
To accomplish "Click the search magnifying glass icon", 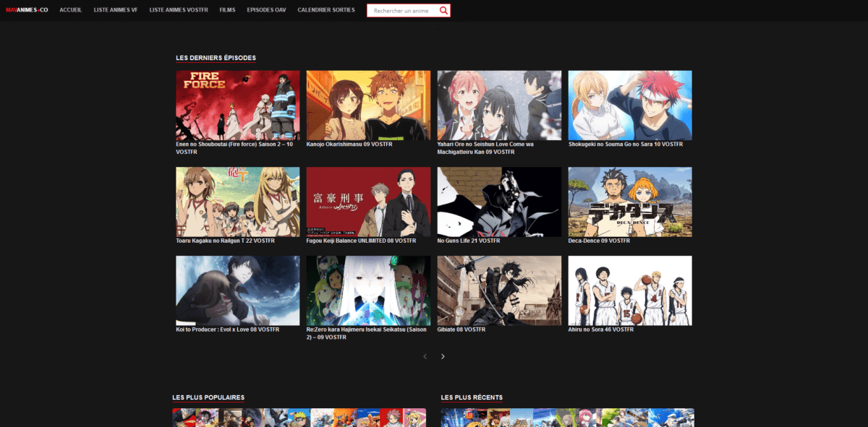I will 444,10.
